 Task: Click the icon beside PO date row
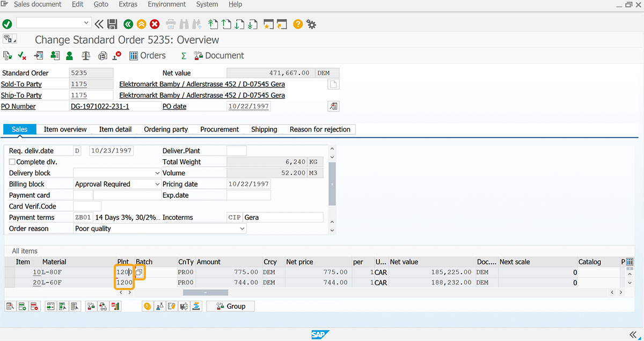tap(334, 106)
